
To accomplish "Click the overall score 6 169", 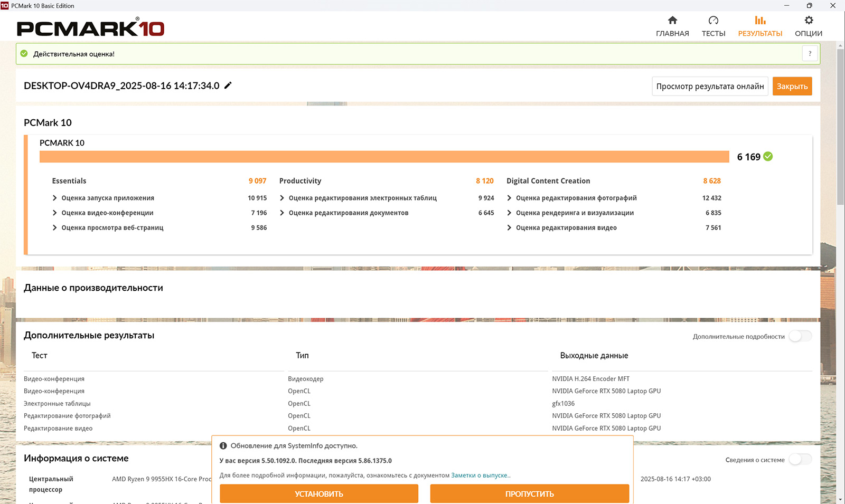I will [748, 157].
